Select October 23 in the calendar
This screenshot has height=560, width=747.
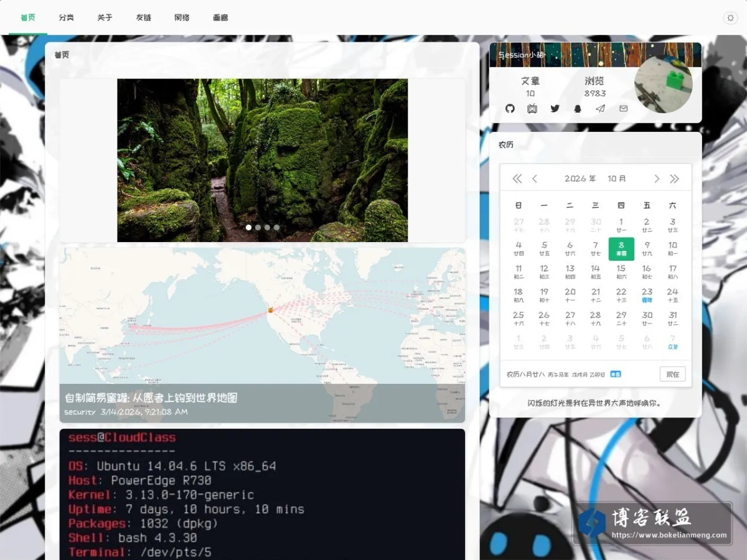[x=647, y=295]
